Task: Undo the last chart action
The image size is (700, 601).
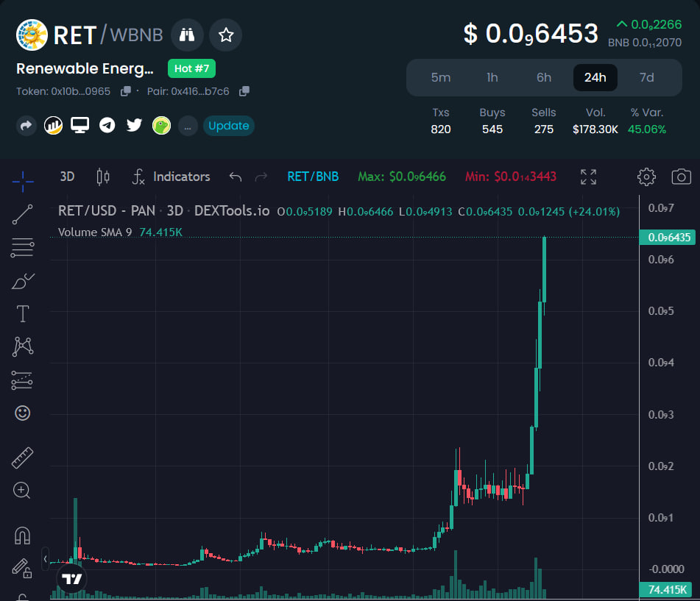Action: [236, 177]
